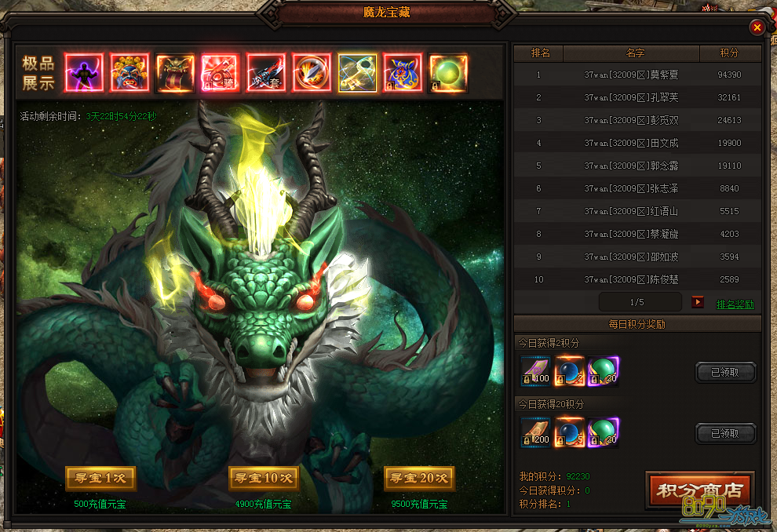Select the blue-faced demon mask prize icon
The height and width of the screenshot is (532, 777).
point(129,73)
